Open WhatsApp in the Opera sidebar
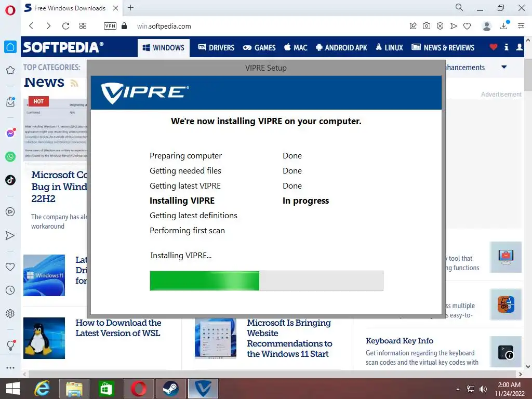The height and width of the screenshot is (399, 532). [10, 157]
